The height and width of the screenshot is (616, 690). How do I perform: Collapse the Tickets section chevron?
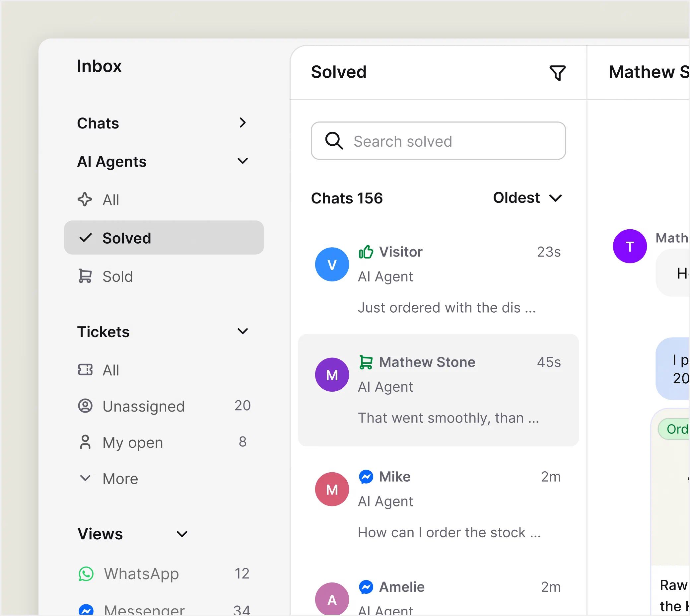coord(242,331)
